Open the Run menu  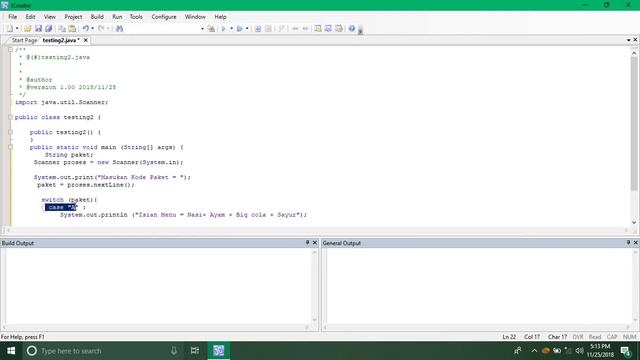tap(117, 17)
